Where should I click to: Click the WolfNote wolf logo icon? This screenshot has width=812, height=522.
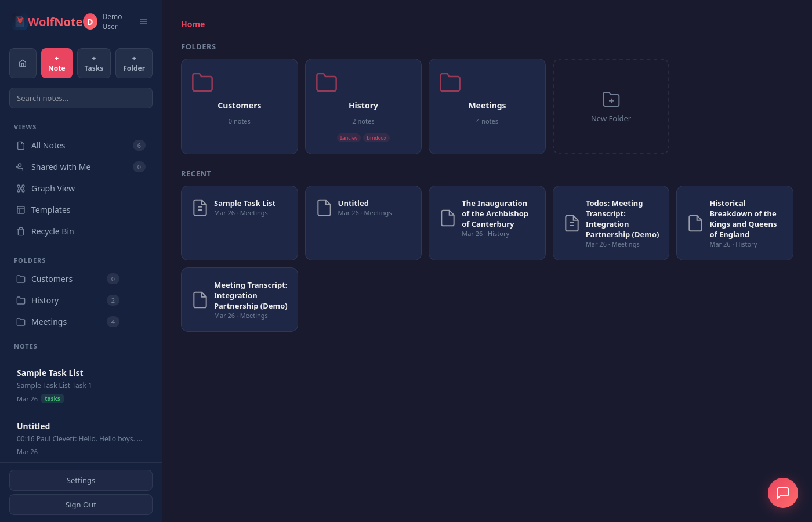20,22
